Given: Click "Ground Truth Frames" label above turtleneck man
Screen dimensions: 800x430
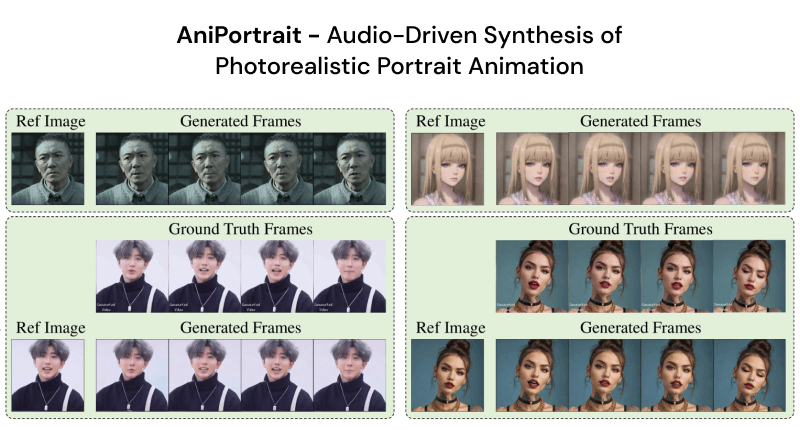Looking at the screenshot, I should pyautogui.click(x=241, y=229).
